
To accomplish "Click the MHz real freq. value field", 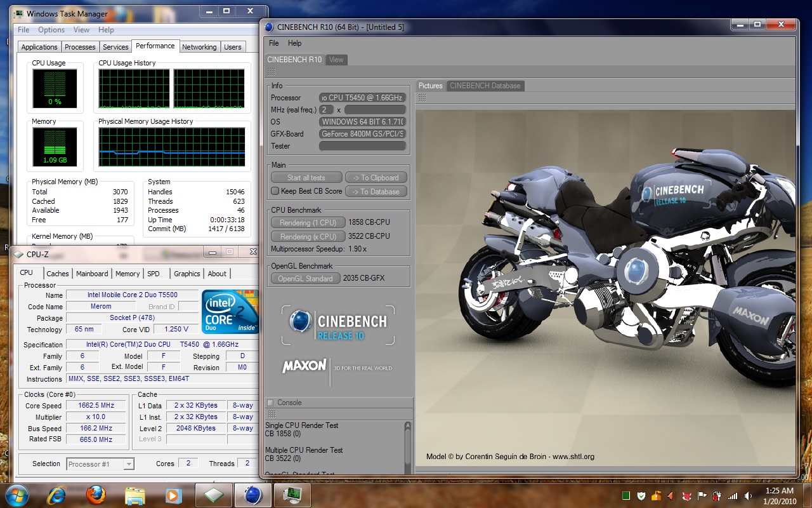I will pyautogui.click(x=327, y=110).
